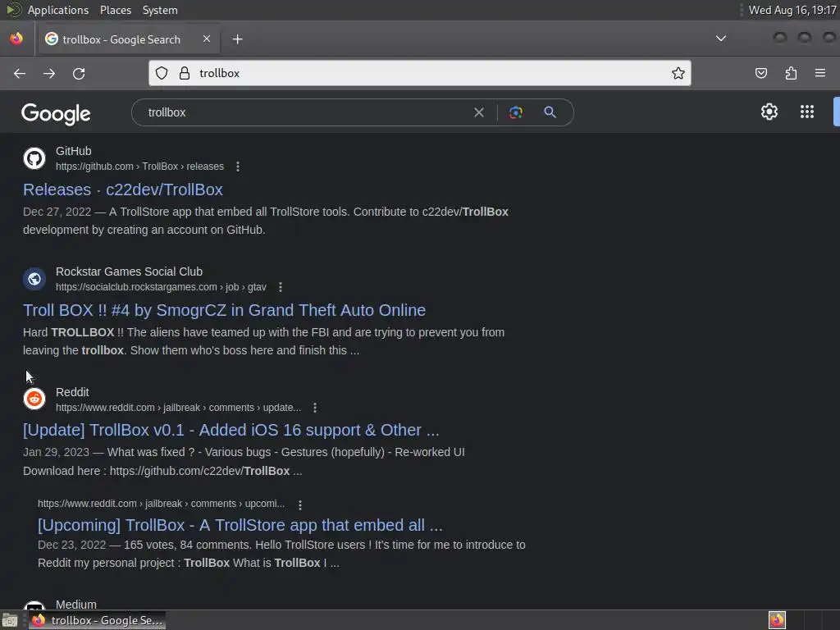The image size is (840, 630).
Task: Open more options for Reddit upcoming result
Action: pos(300,504)
